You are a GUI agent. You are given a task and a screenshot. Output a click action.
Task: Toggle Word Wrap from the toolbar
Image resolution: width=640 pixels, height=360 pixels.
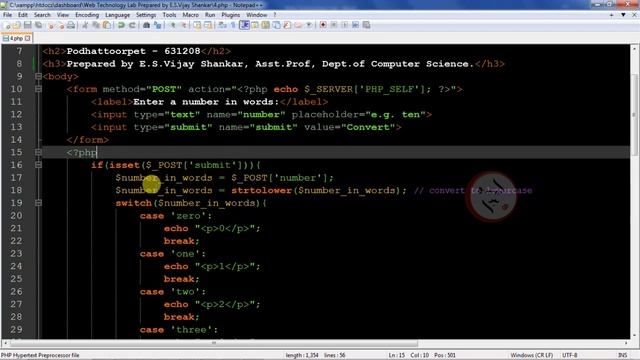[x=222, y=25]
